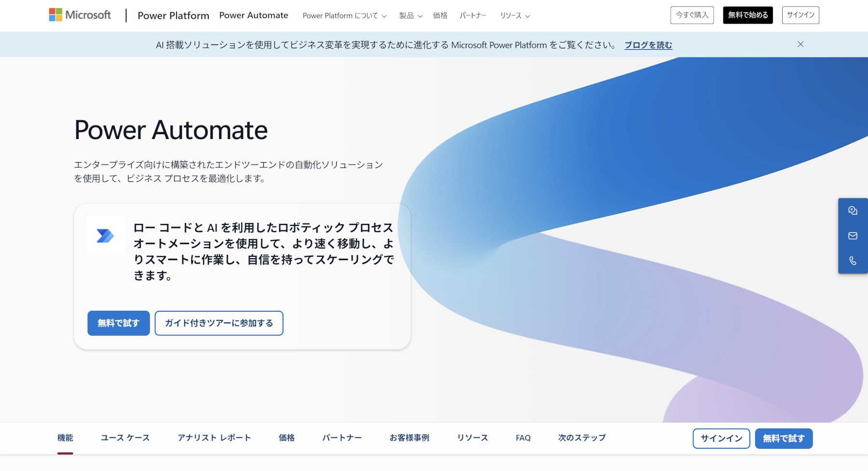Expand the Power Platform について dropdown
Image resolution: width=868 pixels, height=471 pixels.
tap(344, 16)
